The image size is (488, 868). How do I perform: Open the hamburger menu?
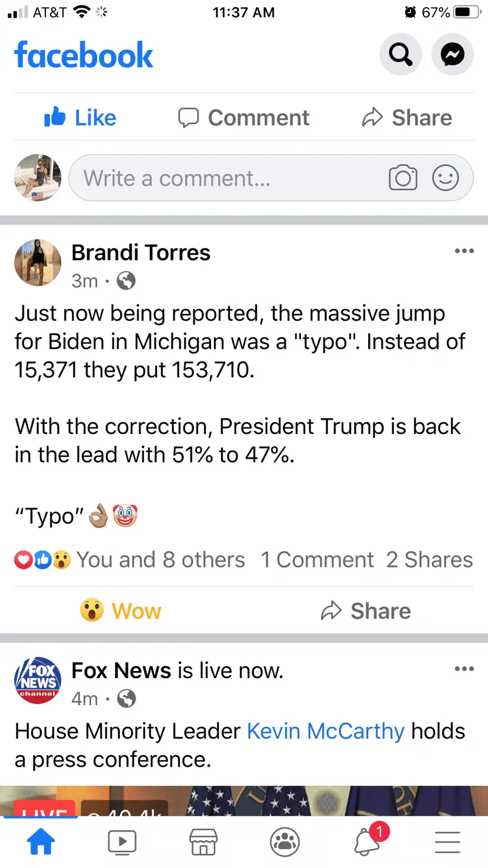pos(447,842)
